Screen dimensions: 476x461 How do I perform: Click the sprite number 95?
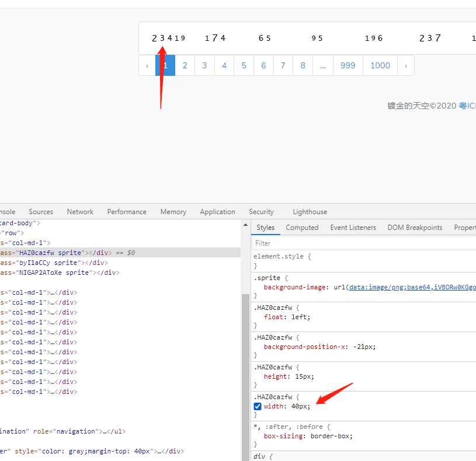pyautogui.click(x=317, y=38)
